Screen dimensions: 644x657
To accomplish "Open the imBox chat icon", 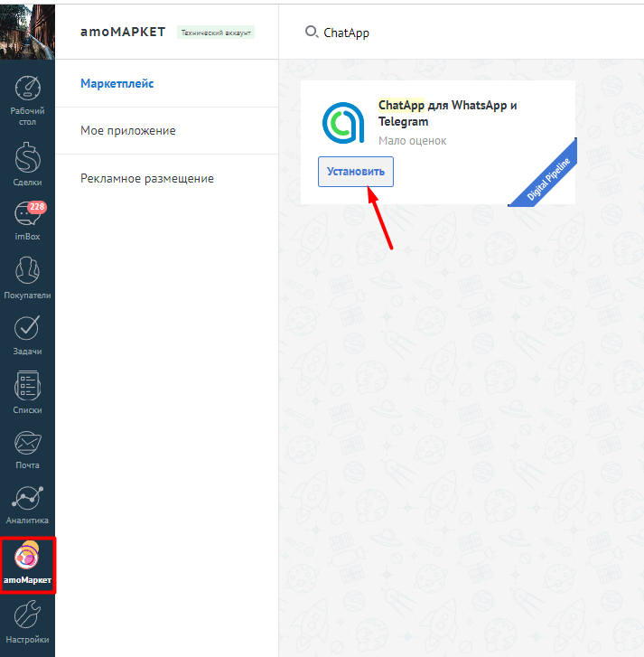I will (27, 221).
